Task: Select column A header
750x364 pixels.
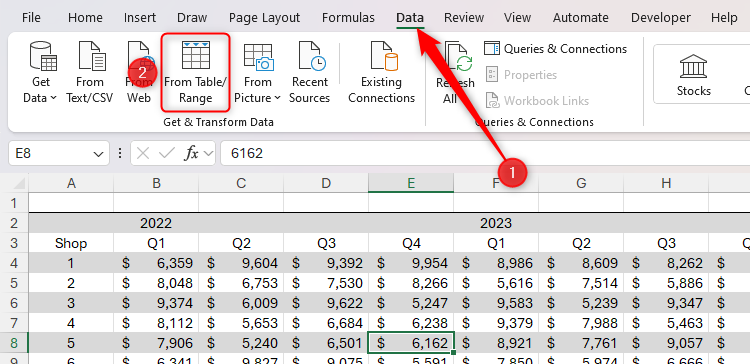Action: click(x=71, y=183)
